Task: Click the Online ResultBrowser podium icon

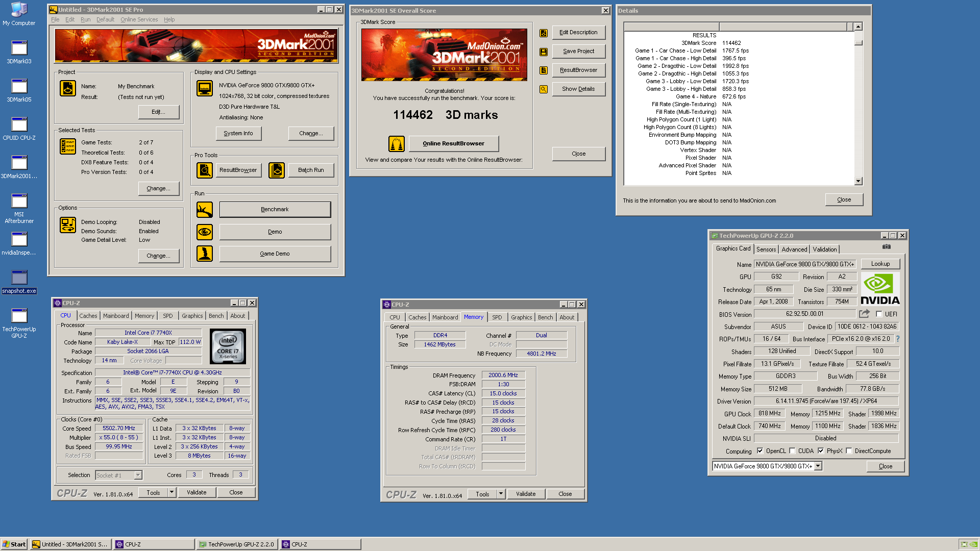Action: [397, 144]
